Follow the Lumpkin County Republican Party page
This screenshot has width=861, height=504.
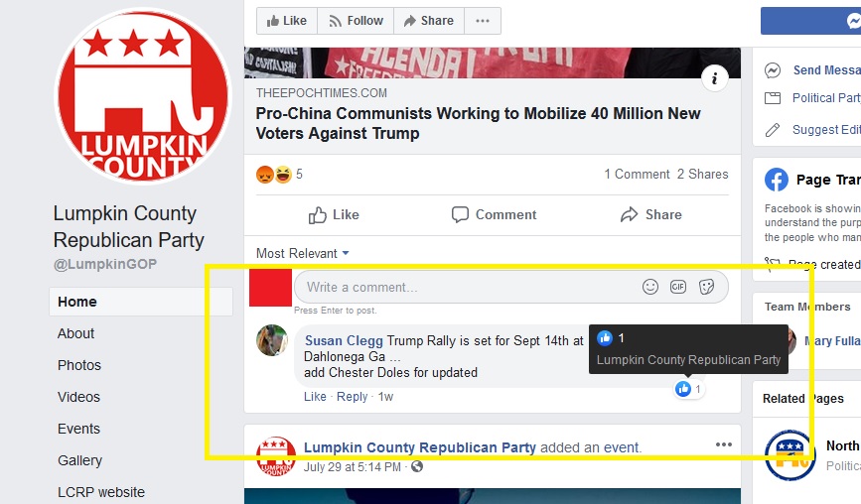[x=356, y=21]
